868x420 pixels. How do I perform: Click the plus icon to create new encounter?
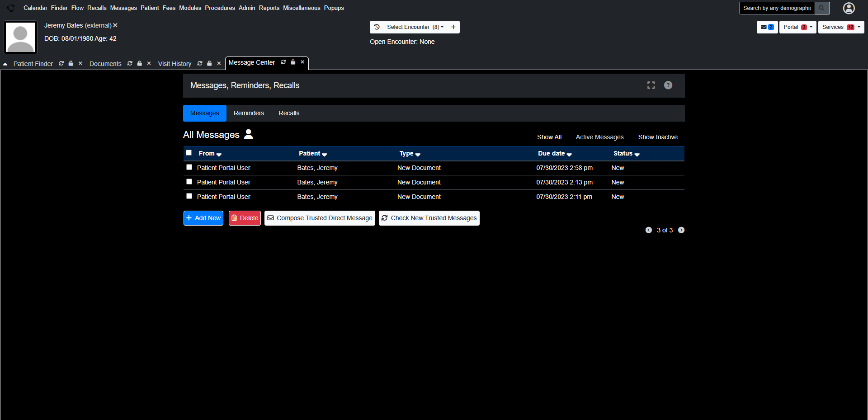453,27
